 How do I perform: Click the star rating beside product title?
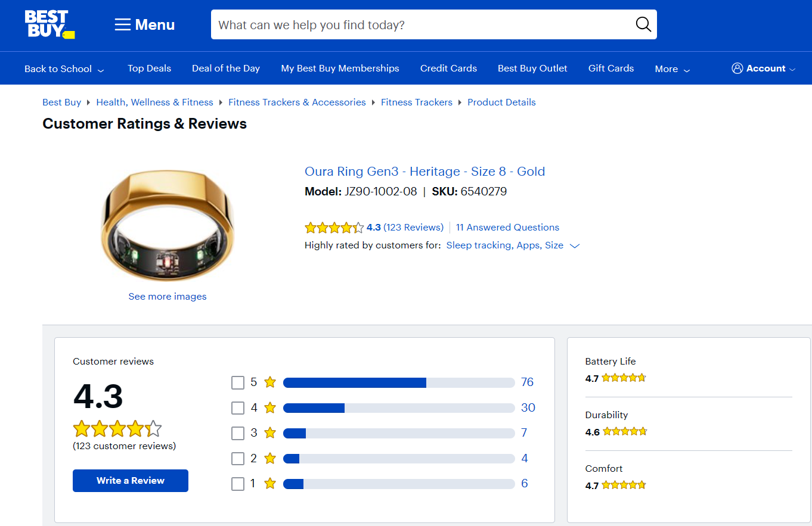point(334,228)
